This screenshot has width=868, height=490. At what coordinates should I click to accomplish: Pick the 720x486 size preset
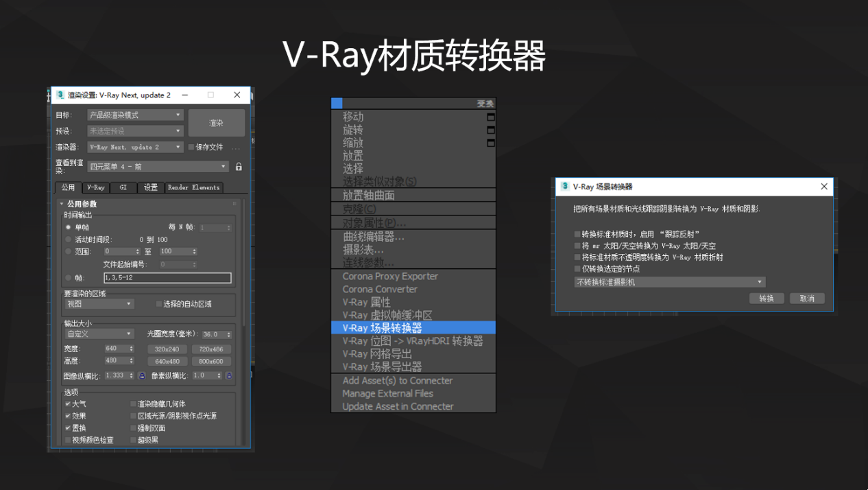[x=211, y=349]
